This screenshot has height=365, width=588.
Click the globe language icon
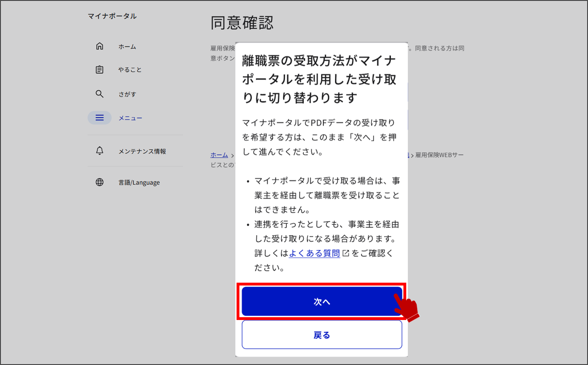(x=100, y=182)
